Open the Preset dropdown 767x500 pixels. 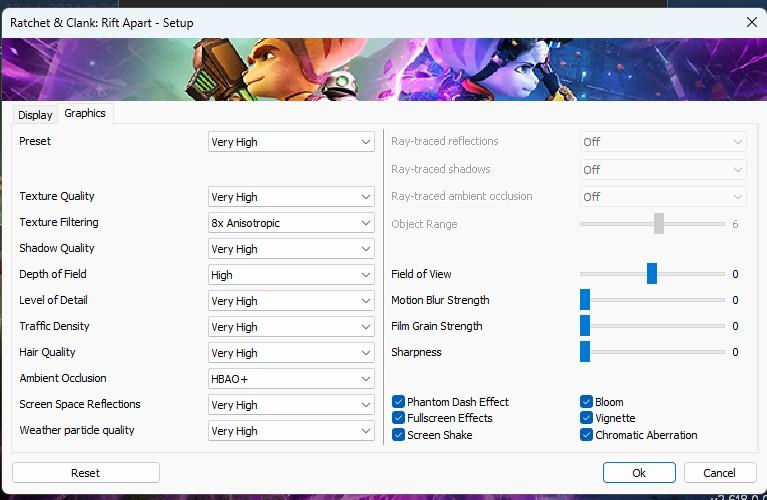point(291,142)
